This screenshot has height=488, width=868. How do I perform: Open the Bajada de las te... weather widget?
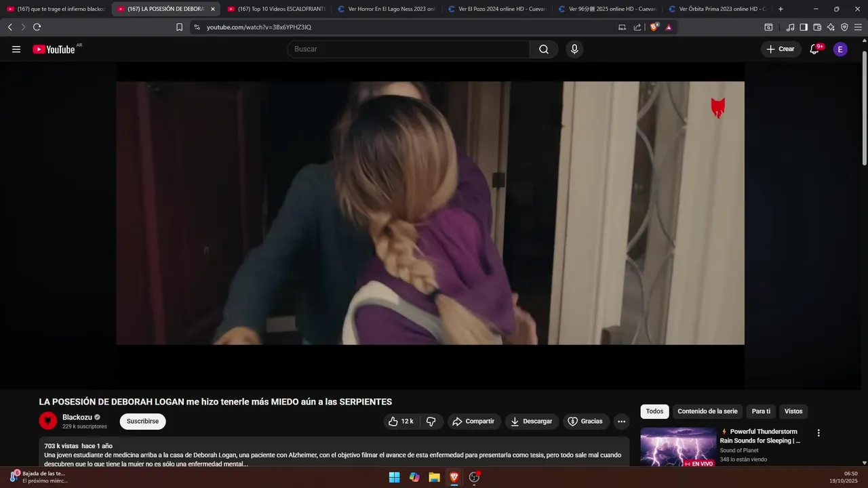coord(39,477)
